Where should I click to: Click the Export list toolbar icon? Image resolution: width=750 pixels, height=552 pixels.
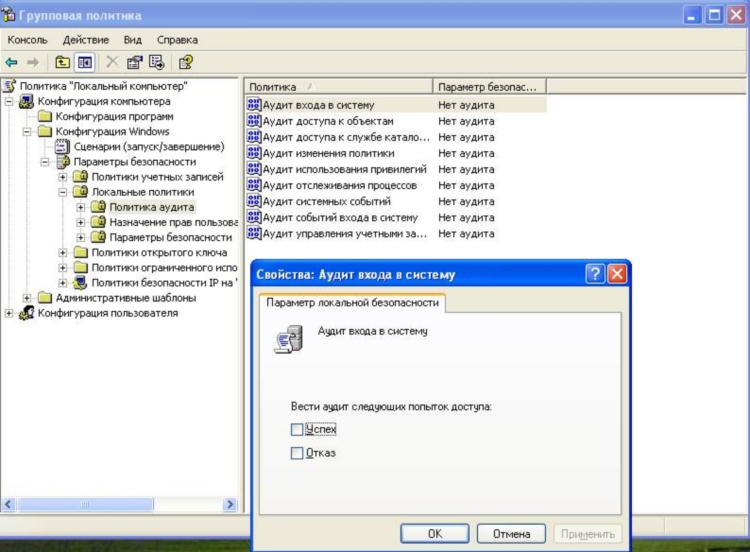(157, 62)
